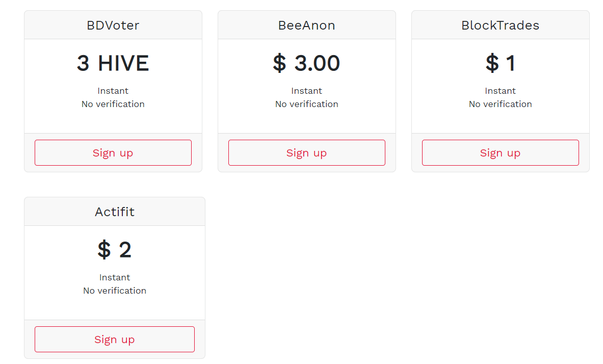Select the BeeAnon card title
Screen dimensions: 603x364
click(x=306, y=25)
